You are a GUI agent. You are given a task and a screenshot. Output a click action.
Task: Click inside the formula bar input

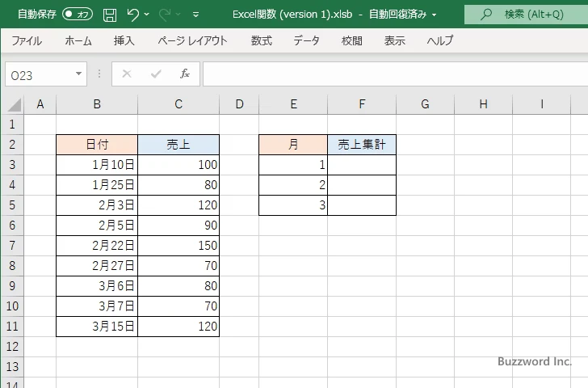pyautogui.click(x=395, y=74)
